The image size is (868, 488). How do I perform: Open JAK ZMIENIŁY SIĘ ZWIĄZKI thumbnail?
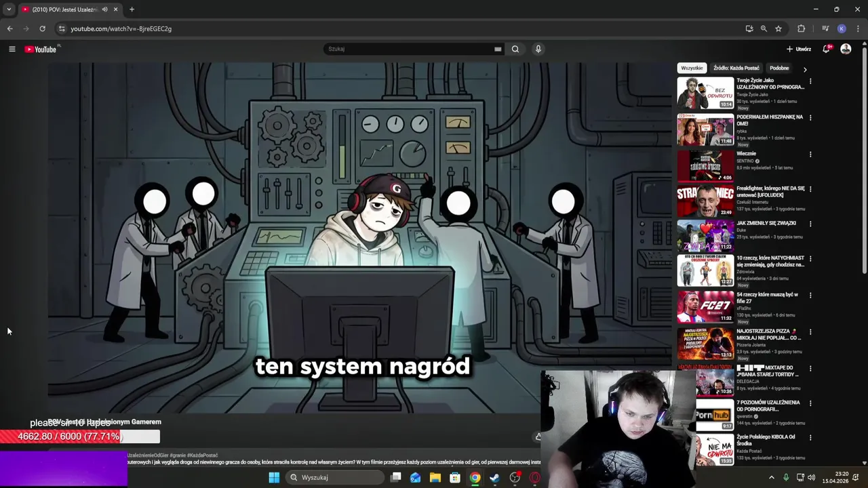705,235
